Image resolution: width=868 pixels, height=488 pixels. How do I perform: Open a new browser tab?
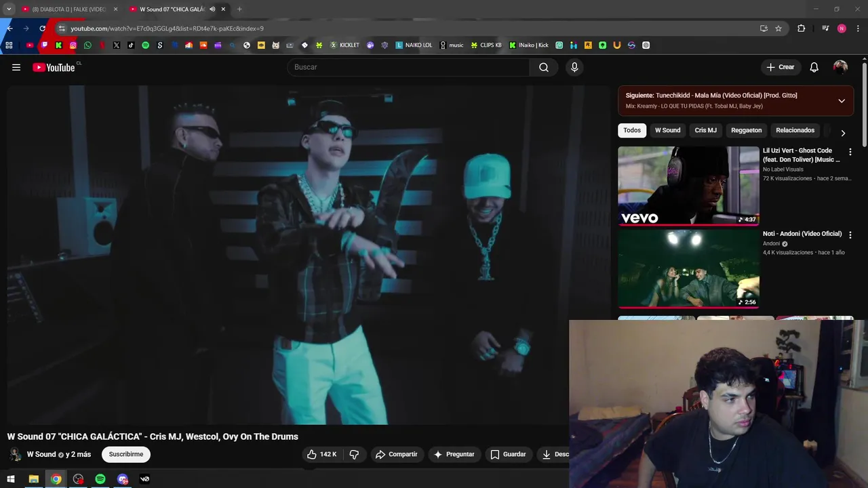click(239, 9)
